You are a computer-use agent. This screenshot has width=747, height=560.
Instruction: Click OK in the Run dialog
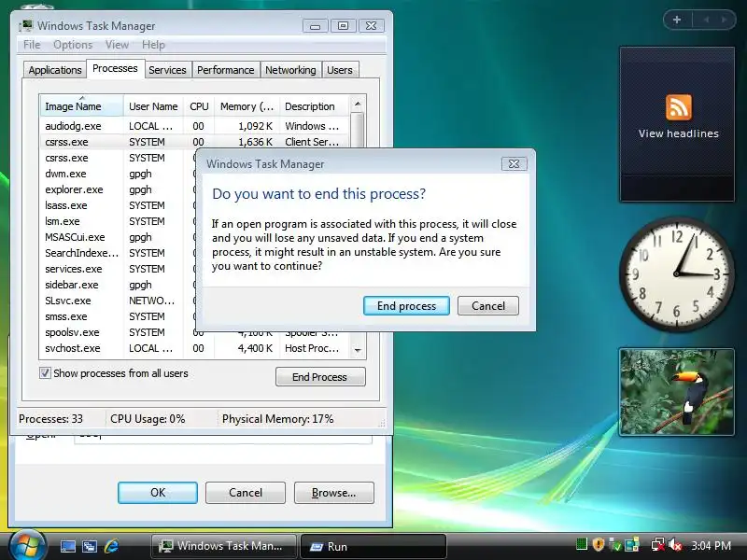(x=158, y=493)
